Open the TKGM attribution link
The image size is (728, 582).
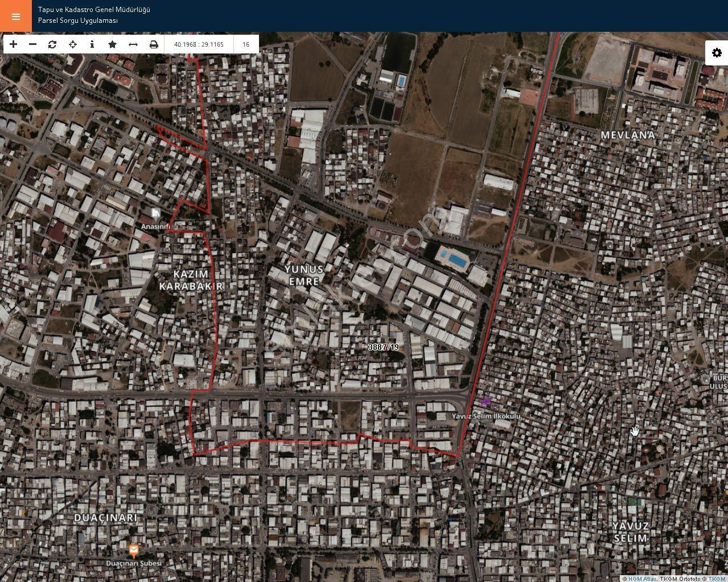[x=718, y=579]
